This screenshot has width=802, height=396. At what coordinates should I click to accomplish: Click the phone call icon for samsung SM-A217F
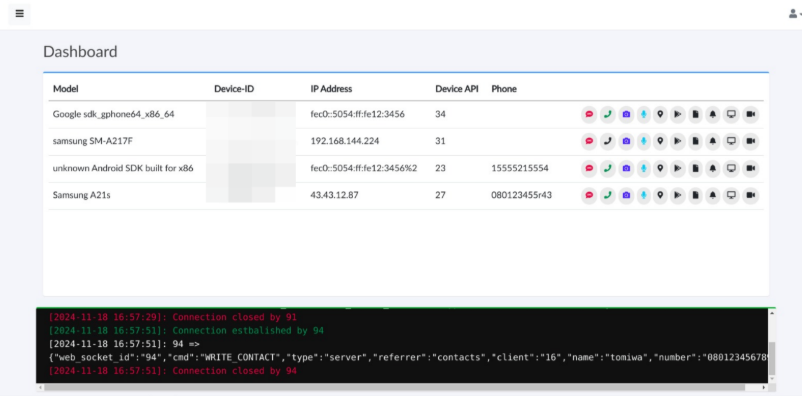click(607, 141)
